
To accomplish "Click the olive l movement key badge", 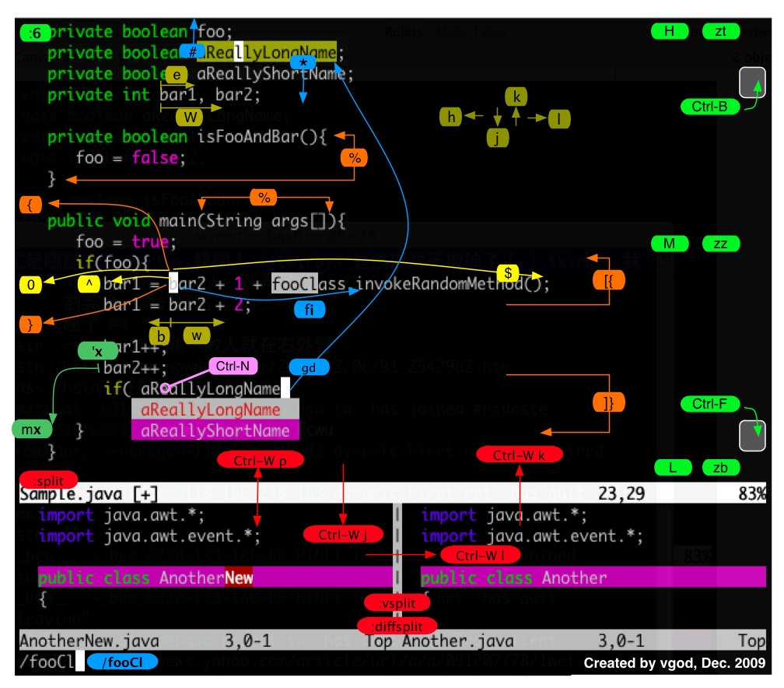I will [559, 119].
